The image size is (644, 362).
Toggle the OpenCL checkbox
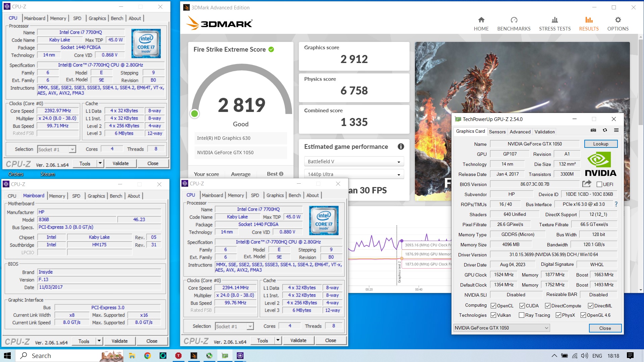(x=493, y=306)
